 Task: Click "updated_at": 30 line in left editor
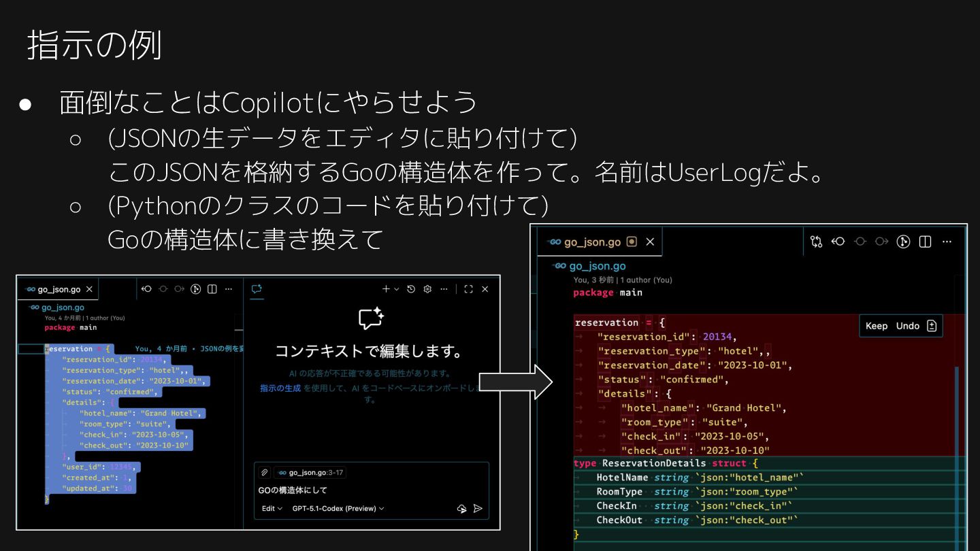point(98,488)
